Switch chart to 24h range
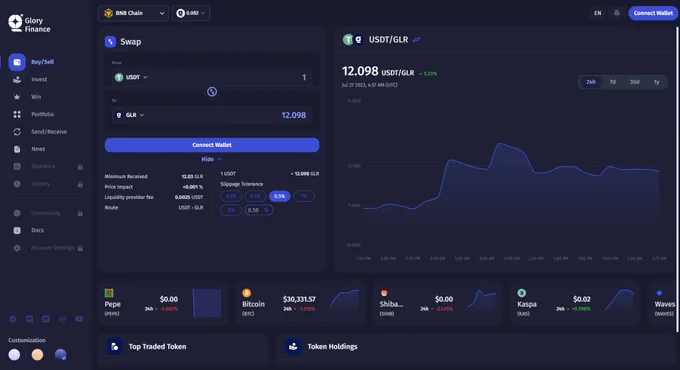 (x=591, y=82)
